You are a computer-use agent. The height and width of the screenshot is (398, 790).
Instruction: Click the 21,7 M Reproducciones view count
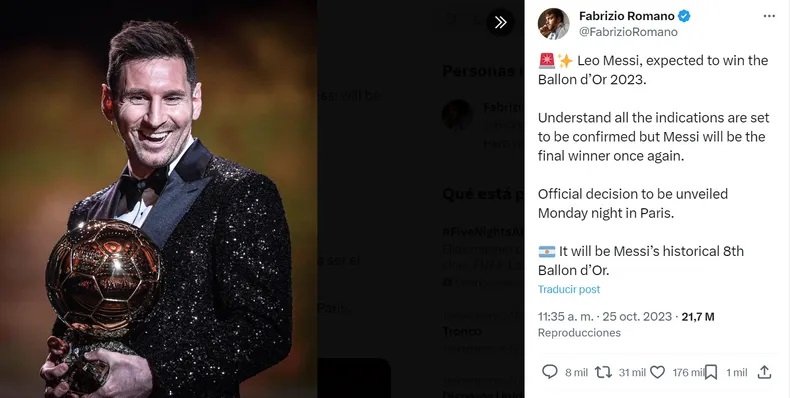(x=626, y=324)
